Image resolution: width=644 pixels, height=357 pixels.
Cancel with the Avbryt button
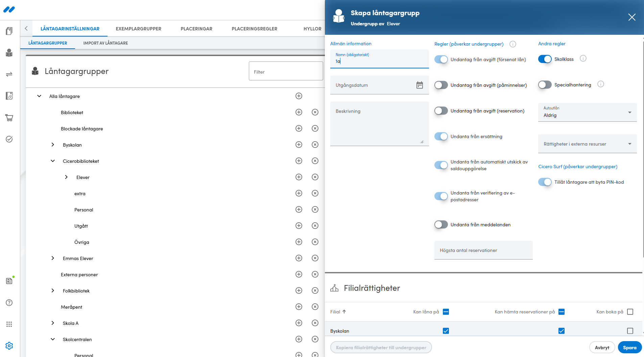602,348
